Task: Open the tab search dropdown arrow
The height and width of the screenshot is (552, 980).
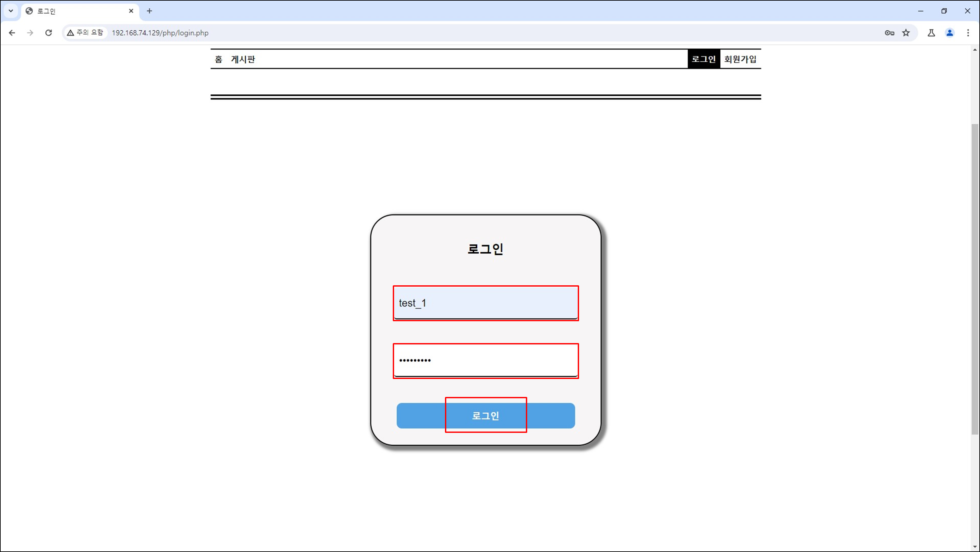Action: point(11,11)
